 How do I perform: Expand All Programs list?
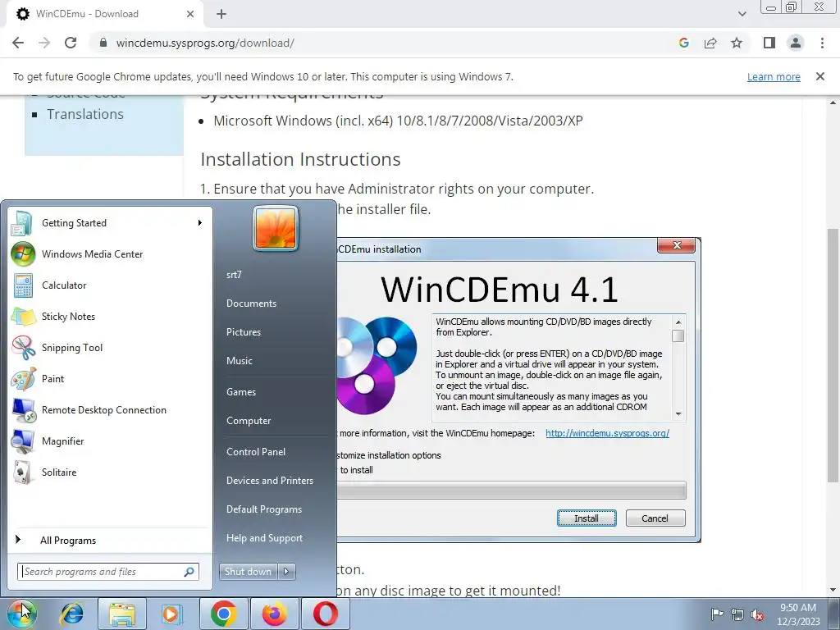pyautogui.click(x=67, y=540)
